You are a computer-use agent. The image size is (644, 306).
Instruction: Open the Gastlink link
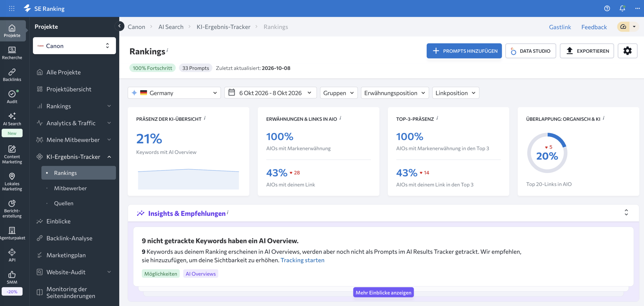pyautogui.click(x=560, y=27)
